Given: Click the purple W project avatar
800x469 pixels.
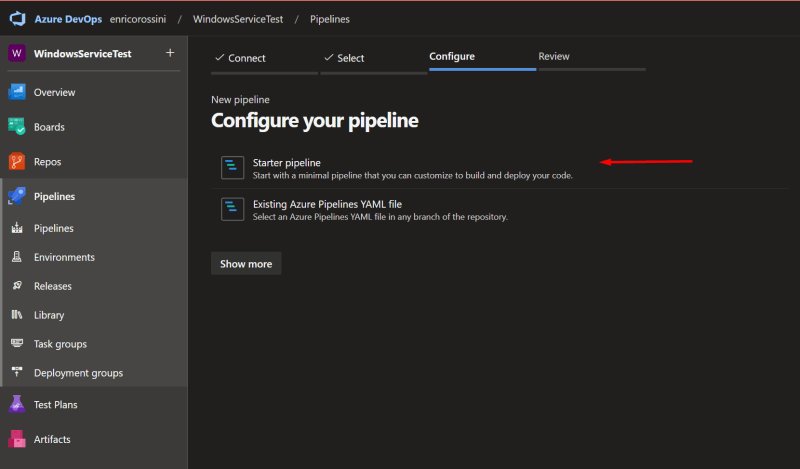Looking at the screenshot, I should point(17,53).
